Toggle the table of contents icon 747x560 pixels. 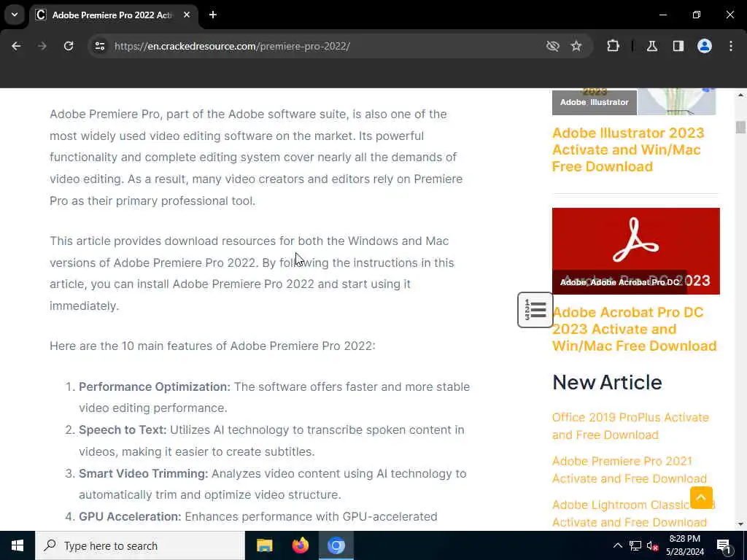pyautogui.click(x=535, y=310)
